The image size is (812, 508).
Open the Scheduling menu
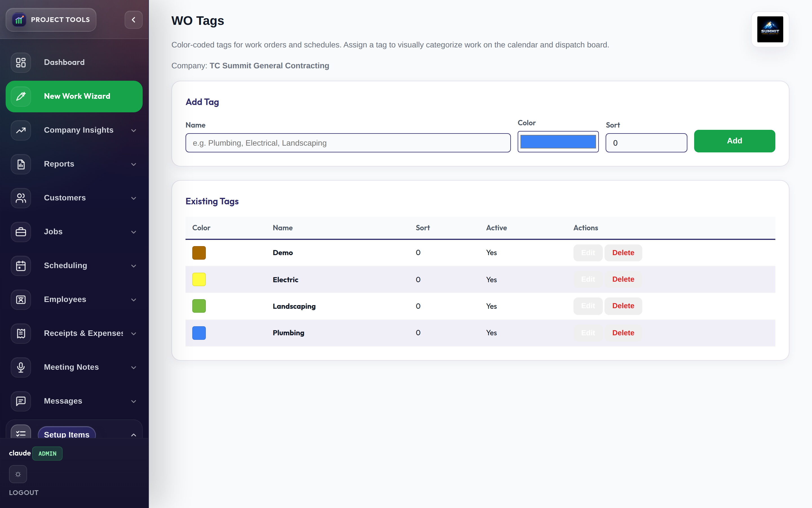74,266
